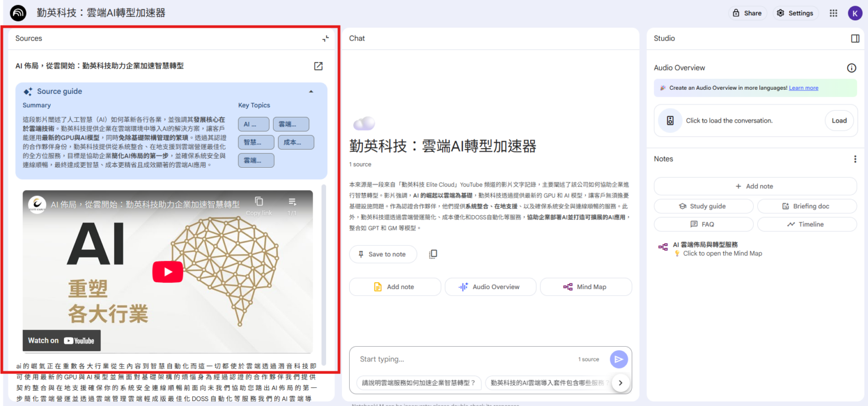Click the source panel vertical scrollbar
868x406 pixels.
pyautogui.click(x=324, y=274)
